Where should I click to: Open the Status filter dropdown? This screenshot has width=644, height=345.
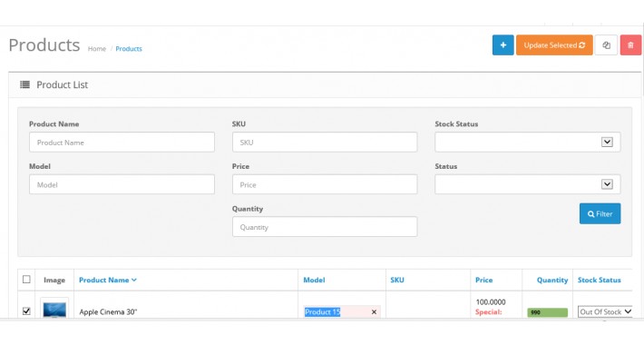[x=527, y=184]
